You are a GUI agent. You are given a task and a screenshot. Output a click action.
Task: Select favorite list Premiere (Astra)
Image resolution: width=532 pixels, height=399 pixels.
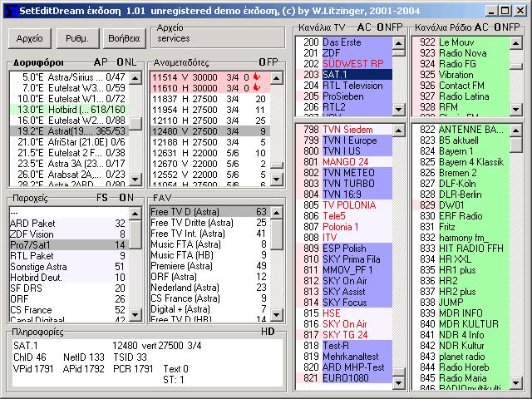pos(209,266)
